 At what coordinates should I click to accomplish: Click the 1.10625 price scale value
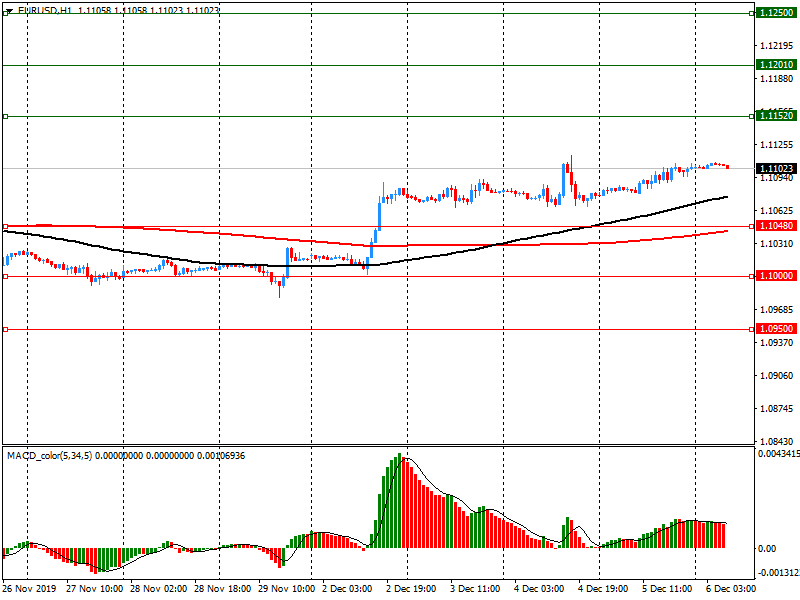tap(777, 211)
